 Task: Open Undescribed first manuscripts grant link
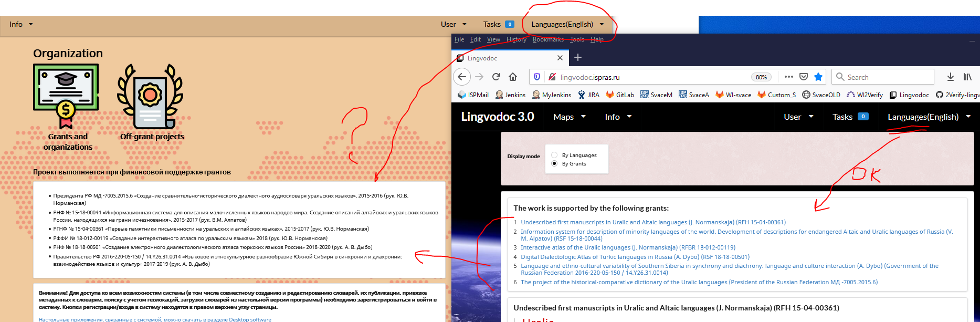[653, 222]
